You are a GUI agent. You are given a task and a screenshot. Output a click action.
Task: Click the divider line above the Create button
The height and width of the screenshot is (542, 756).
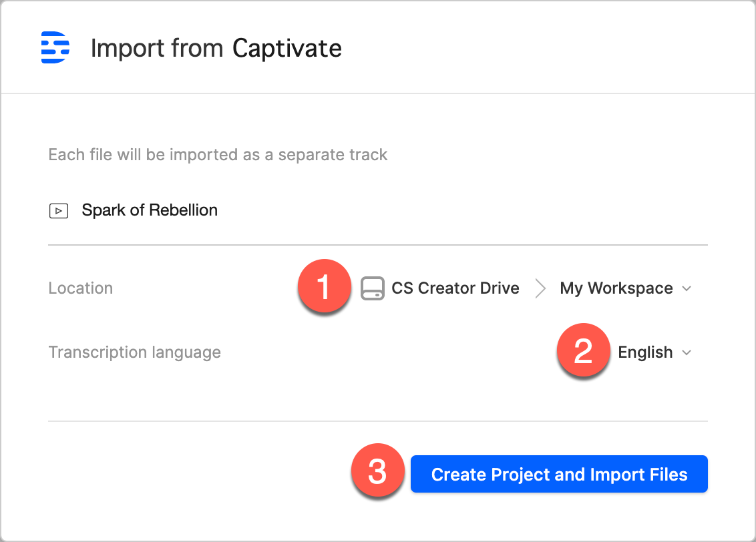pyautogui.click(x=377, y=421)
